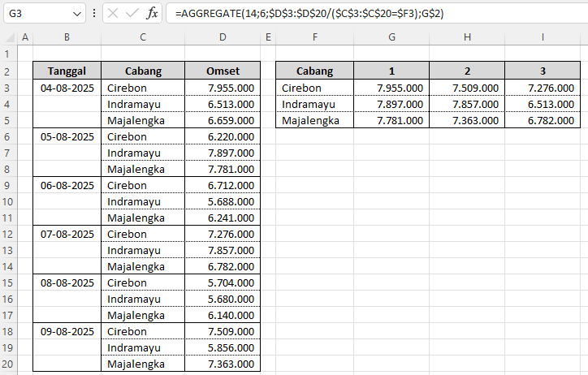This screenshot has width=588, height=375.
Task: Click the Tanggal header cell
Action: 67,71
